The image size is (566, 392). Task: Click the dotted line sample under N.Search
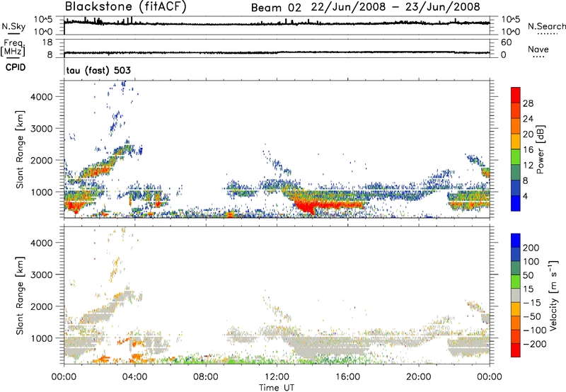point(547,33)
